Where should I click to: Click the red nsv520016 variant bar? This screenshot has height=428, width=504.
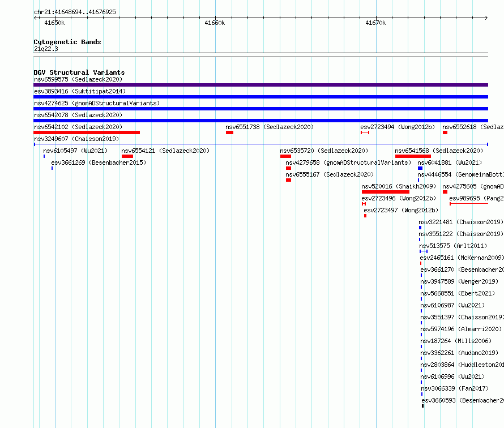(386, 192)
